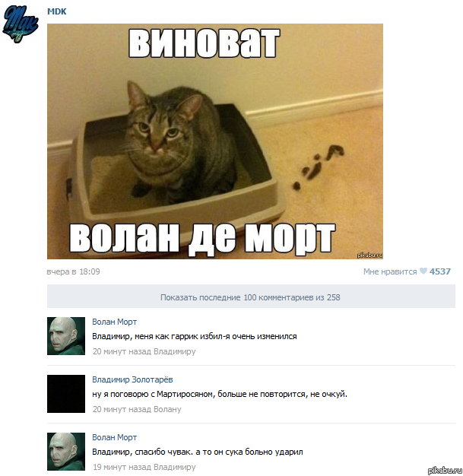
Task: Like the post via Мне нравится
Action: [x=390, y=271]
